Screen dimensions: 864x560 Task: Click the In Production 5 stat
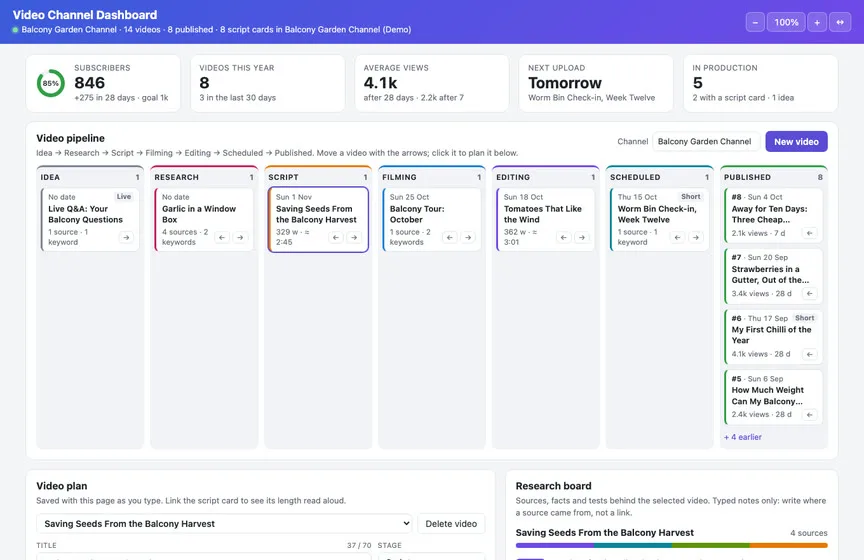pyautogui.click(x=760, y=83)
